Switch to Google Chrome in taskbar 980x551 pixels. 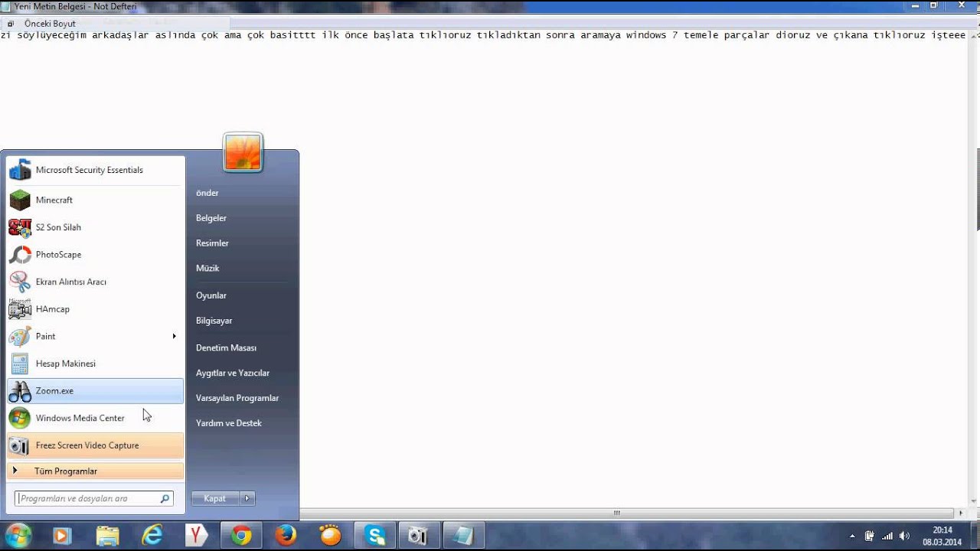tap(241, 535)
